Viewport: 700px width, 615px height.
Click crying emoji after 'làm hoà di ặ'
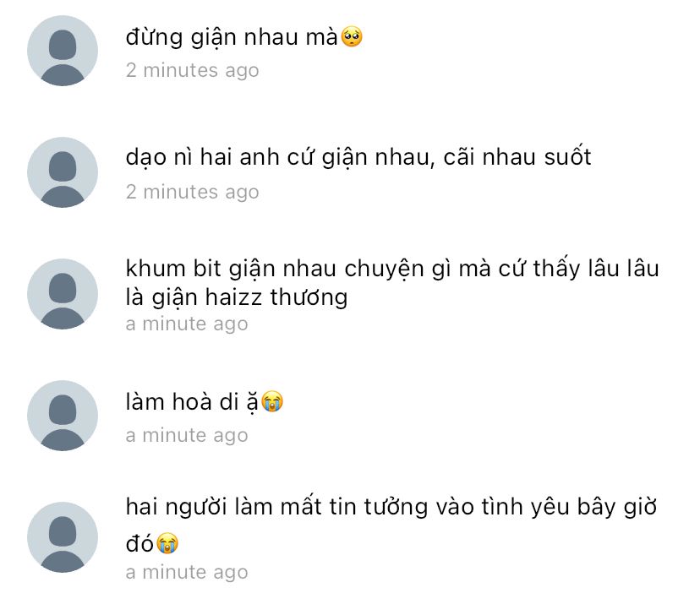[x=272, y=401]
